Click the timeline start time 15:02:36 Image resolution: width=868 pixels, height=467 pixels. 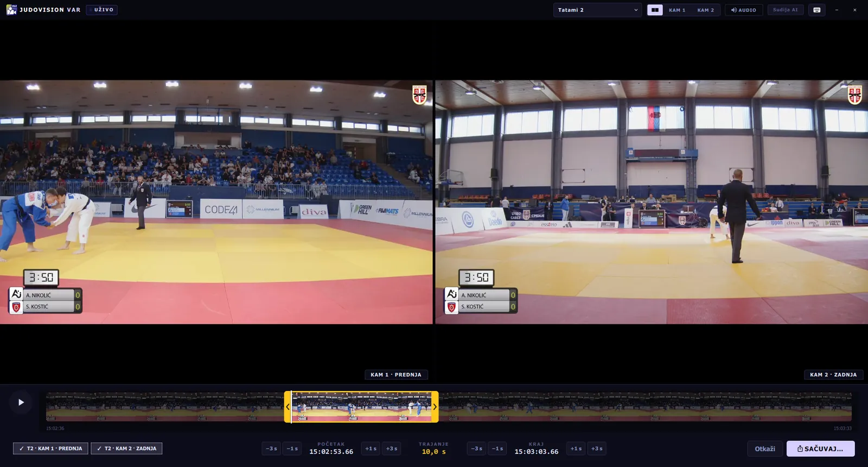(55, 428)
